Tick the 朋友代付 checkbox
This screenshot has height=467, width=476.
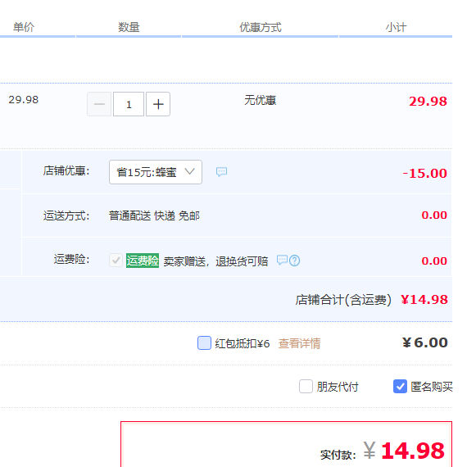[x=306, y=386]
